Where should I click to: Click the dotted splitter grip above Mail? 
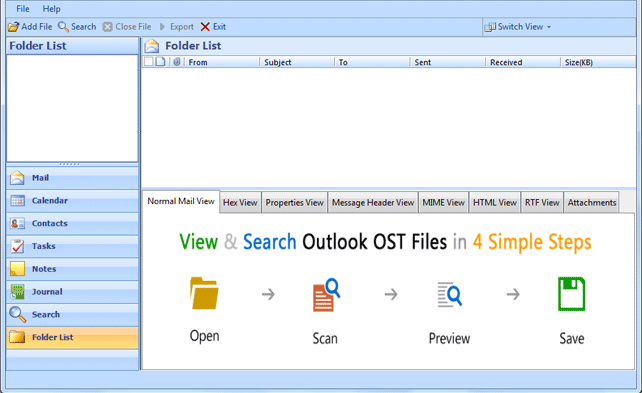(70, 164)
